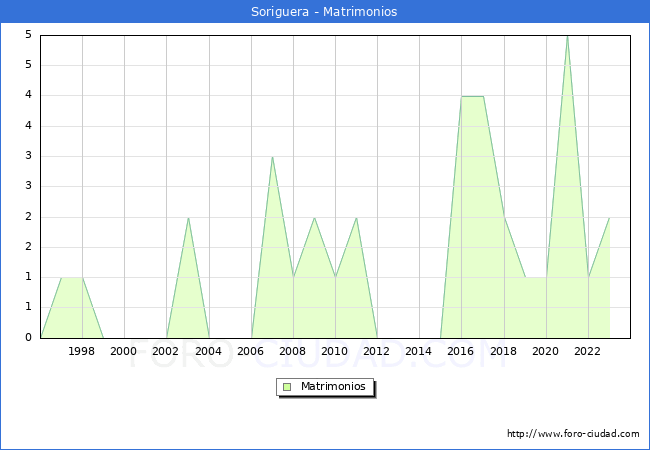The image size is (650, 450).
Task: Click the 2008 x-axis label
Action: pyautogui.click(x=293, y=351)
